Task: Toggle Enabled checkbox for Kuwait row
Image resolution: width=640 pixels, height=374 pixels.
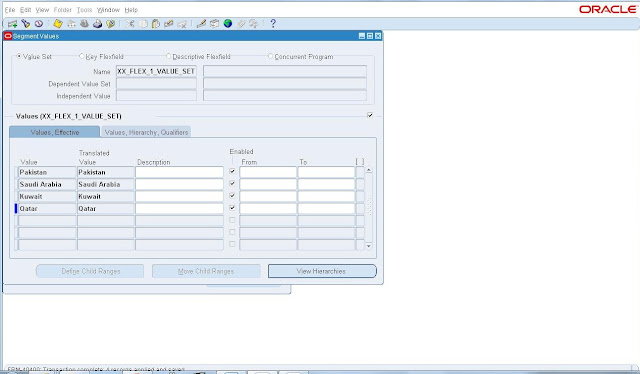Action: click(232, 196)
